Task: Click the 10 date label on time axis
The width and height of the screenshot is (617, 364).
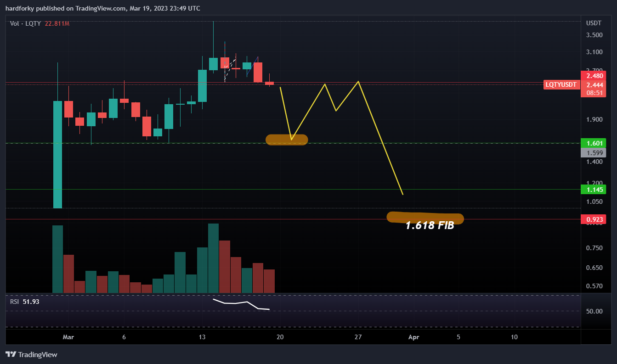Action: (x=514, y=337)
